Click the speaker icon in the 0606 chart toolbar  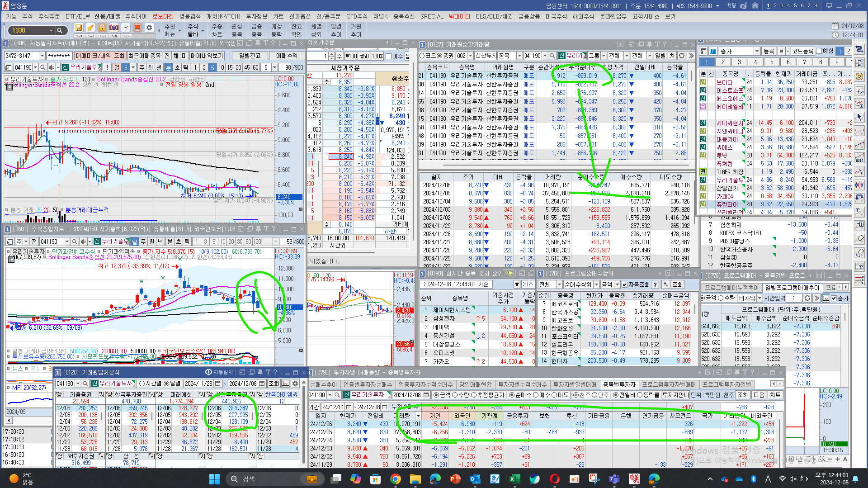point(52,67)
